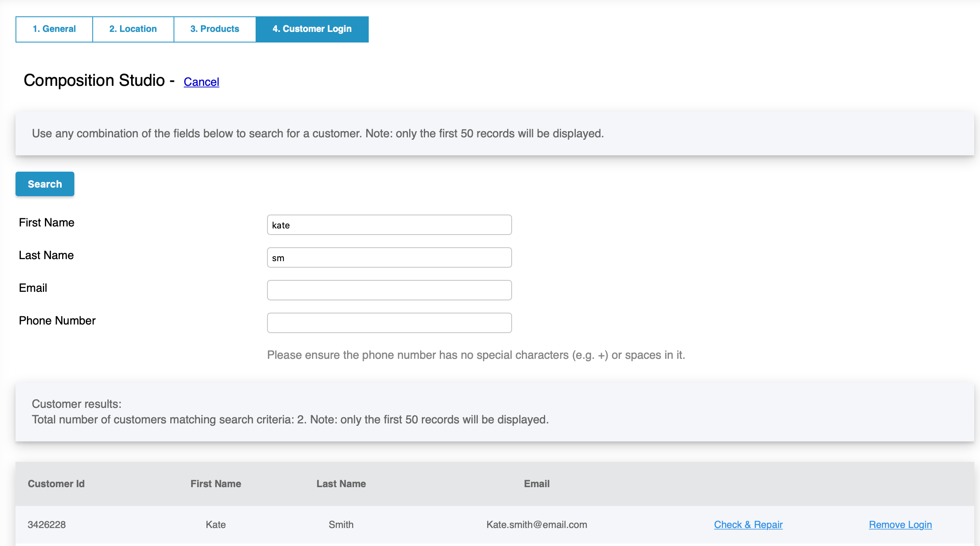Click the Check & Repair link for Kate Smith
980x546 pixels.
click(x=748, y=524)
